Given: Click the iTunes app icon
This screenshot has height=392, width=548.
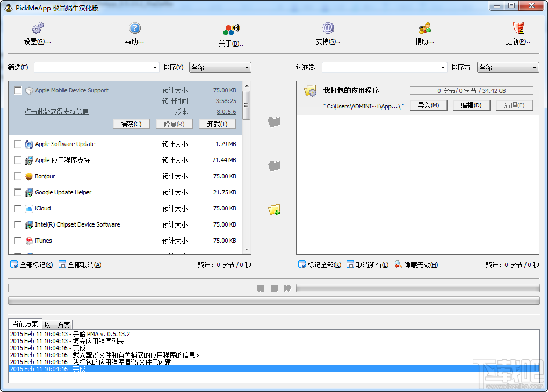Looking at the screenshot, I should [x=29, y=241].
